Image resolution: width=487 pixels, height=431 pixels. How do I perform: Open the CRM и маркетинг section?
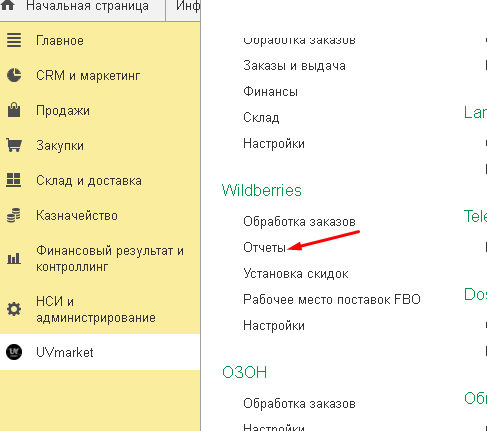click(88, 75)
